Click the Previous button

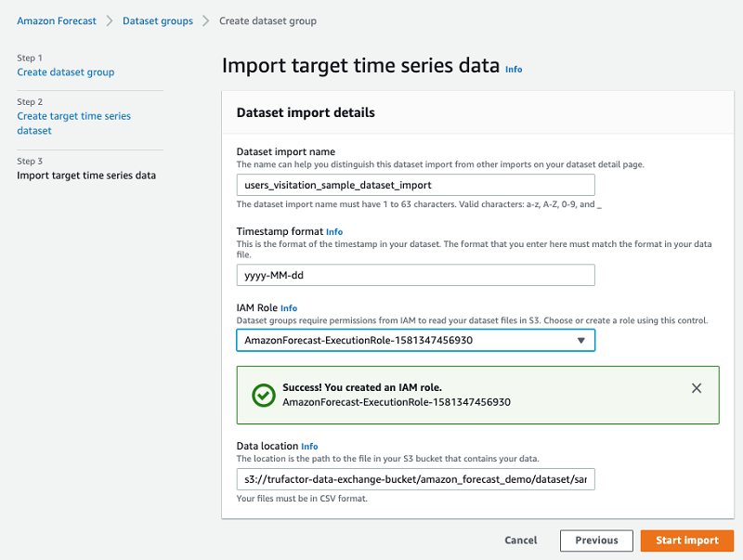coord(596,540)
